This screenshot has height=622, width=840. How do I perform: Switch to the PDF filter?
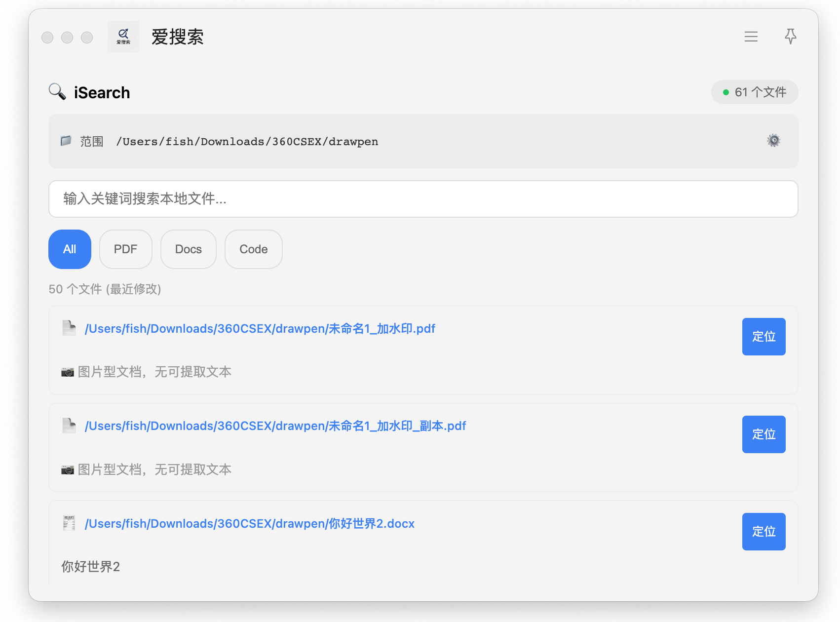coord(125,249)
